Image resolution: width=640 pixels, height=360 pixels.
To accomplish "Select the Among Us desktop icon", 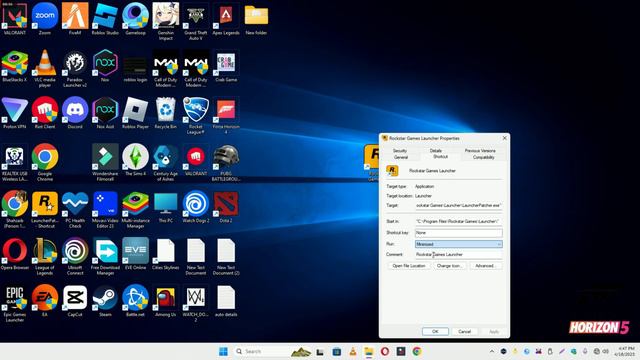I will [166, 301].
